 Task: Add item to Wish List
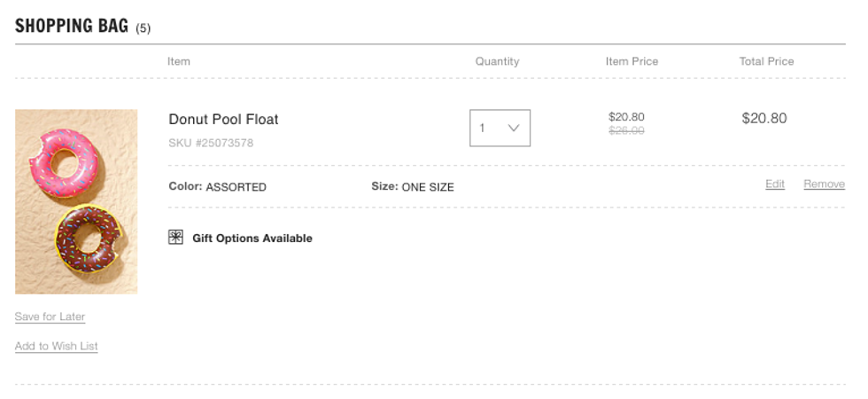tap(56, 347)
